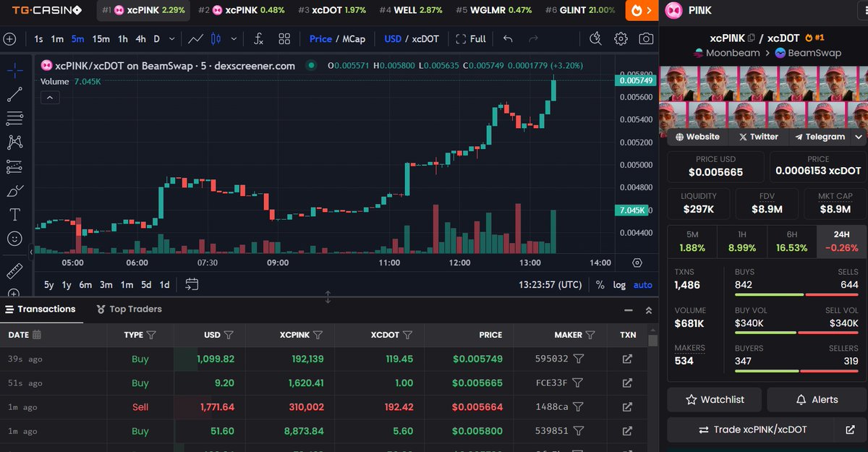Open the pair in external trade window
Screen dimensions: 868x452
850,430
